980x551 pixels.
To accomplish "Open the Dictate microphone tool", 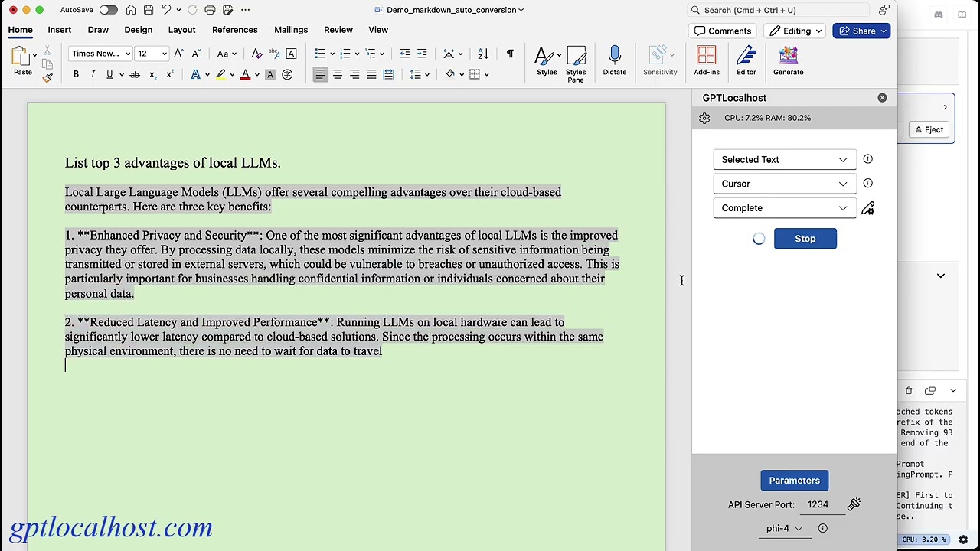I will coord(614,60).
